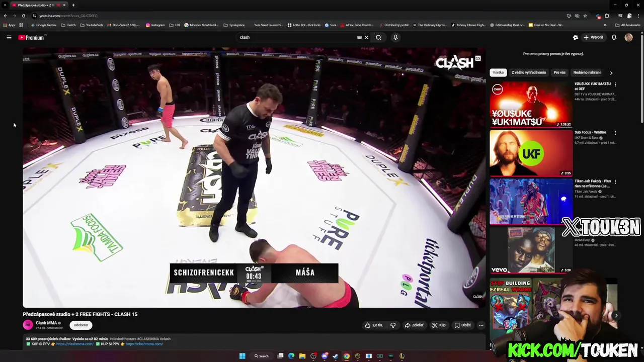This screenshot has width=644, height=362.
Task: Open the Clash MMA channel avatar
Action: tap(28, 325)
